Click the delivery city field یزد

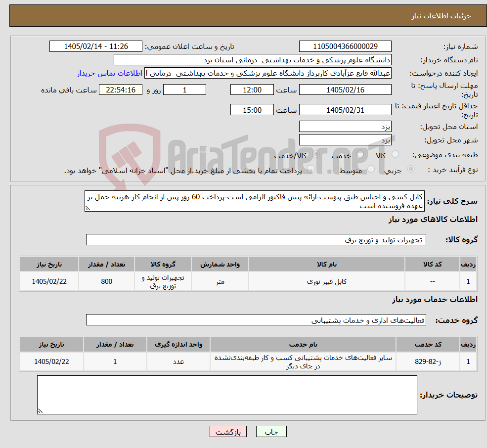(345, 140)
